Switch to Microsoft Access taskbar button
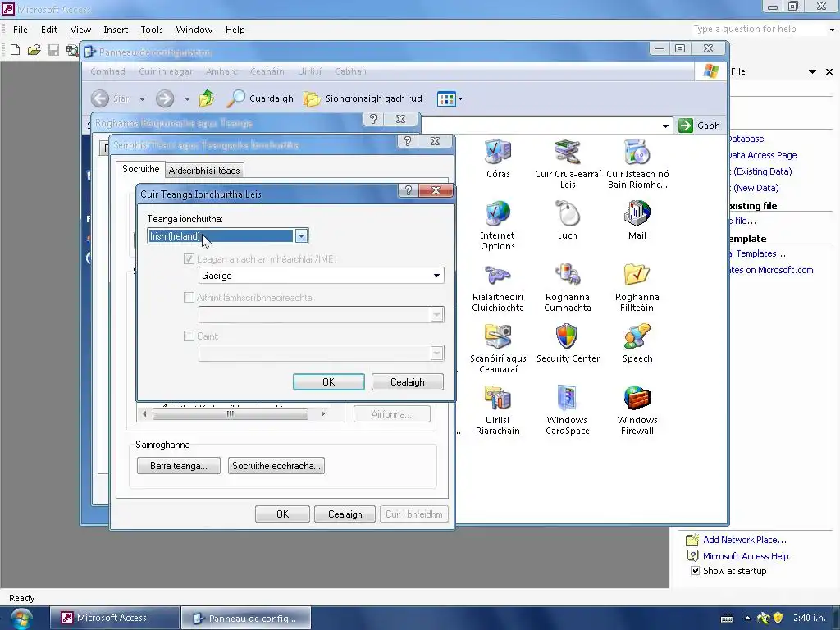840x630 pixels. (115, 618)
